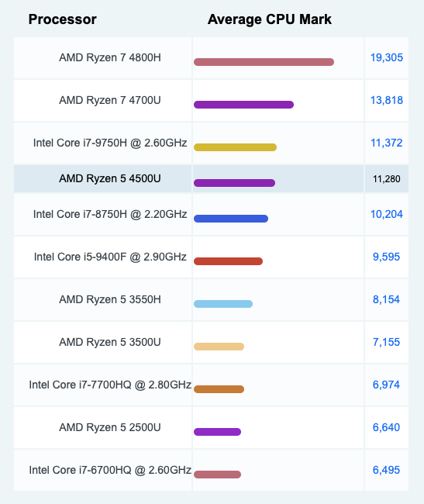Open the 8,154 score link
The height and width of the screenshot is (504, 424).
tap(386, 299)
